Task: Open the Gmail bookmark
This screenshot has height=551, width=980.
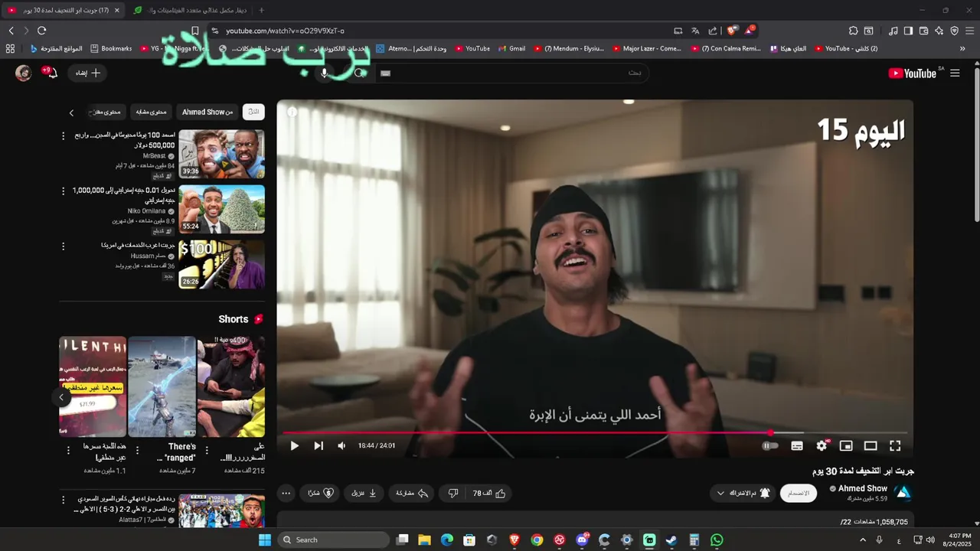Action: click(x=511, y=48)
